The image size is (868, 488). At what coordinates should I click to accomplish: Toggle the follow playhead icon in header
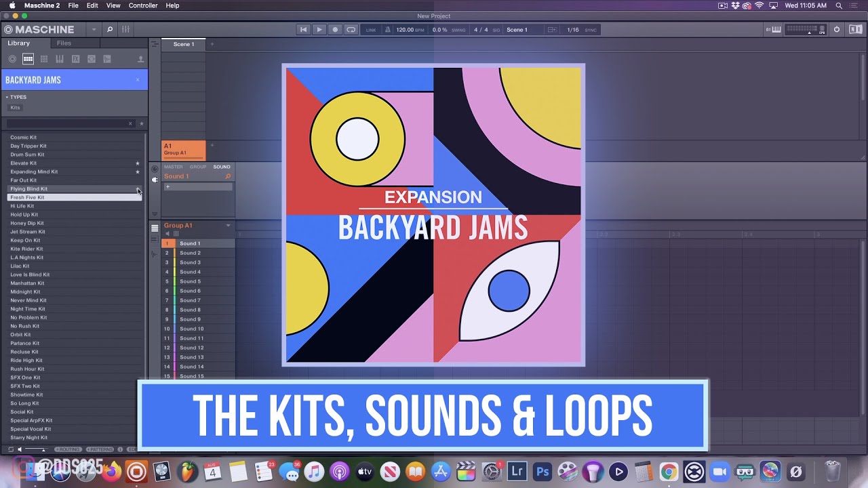[552, 30]
